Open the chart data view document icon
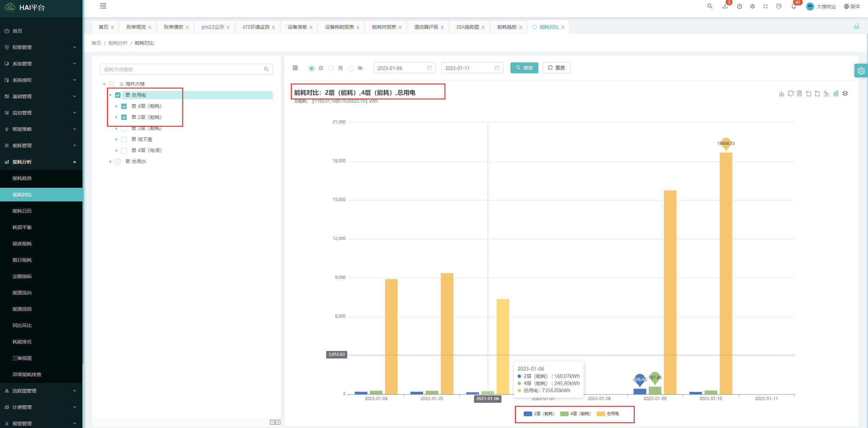This screenshot has width=868, height=428. 800,93
